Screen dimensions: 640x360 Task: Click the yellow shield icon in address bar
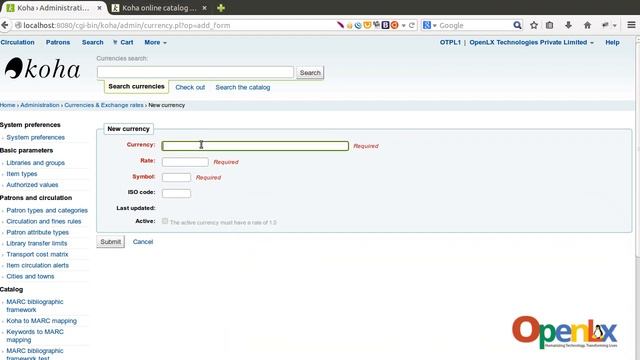(x=367, y=25)
